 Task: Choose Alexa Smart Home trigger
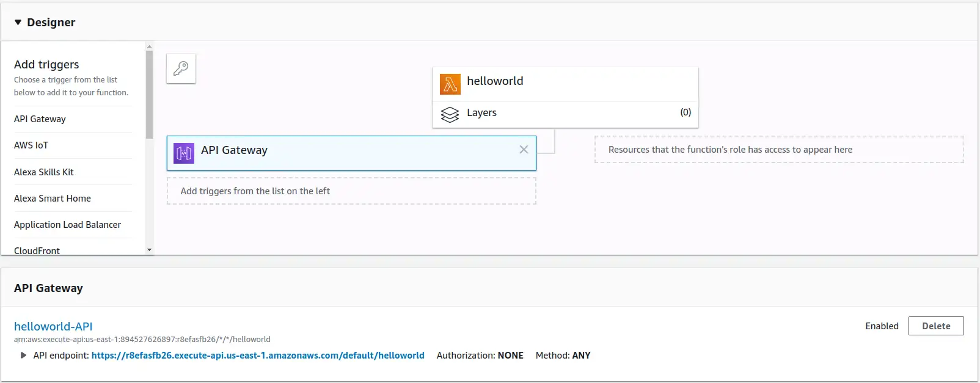(53, 199)
